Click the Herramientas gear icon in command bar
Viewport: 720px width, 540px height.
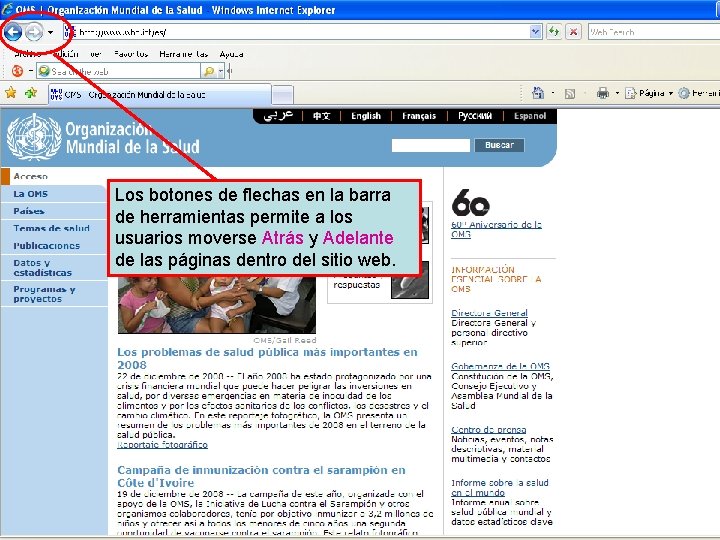(684, 93)
